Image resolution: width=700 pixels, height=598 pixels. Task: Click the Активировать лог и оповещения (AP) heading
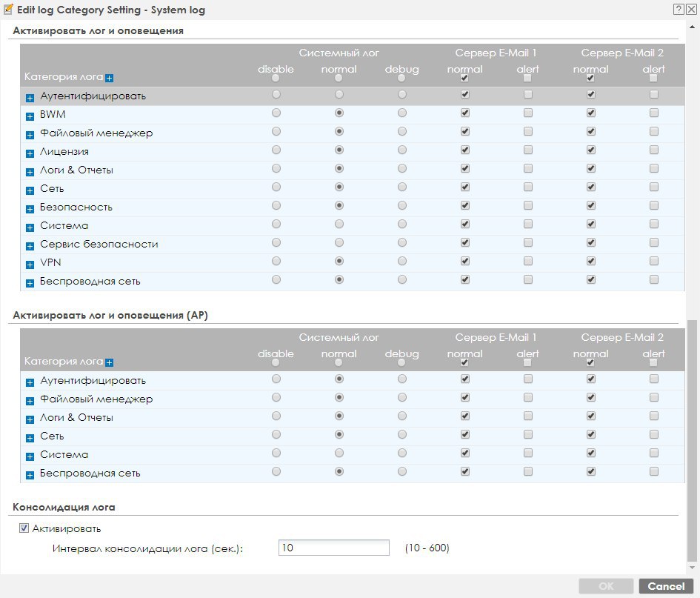pyautogui.click(x=110, y=315)
